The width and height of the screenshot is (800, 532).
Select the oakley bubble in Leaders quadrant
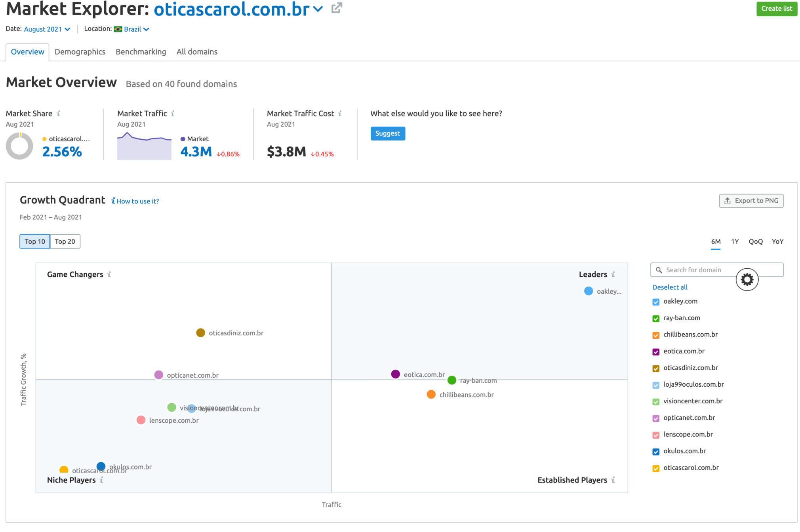click(x=589, y=291)
